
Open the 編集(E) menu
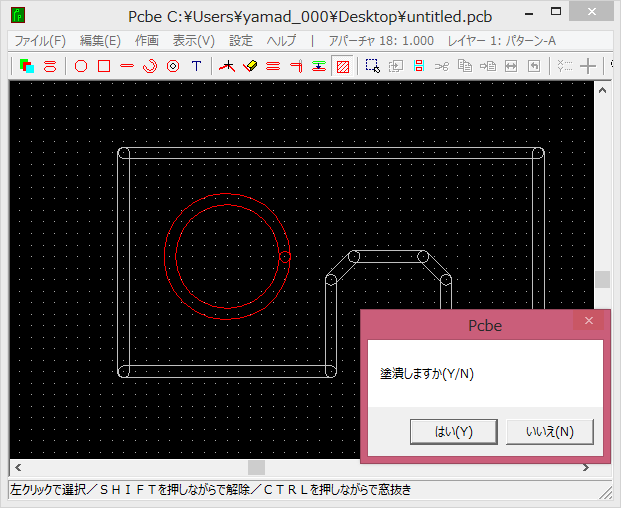(100, 41)
